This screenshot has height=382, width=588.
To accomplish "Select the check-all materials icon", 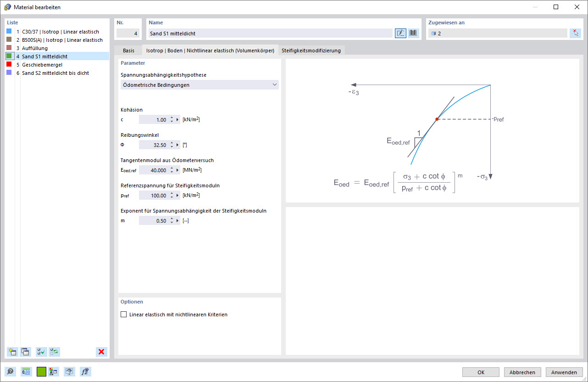I will (41, 352).
